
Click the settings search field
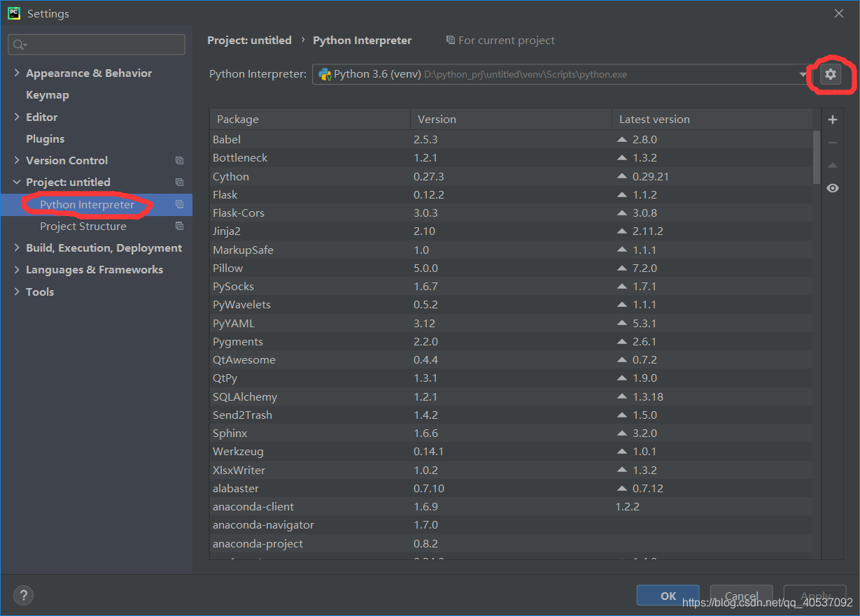click(x=96, y=44)
